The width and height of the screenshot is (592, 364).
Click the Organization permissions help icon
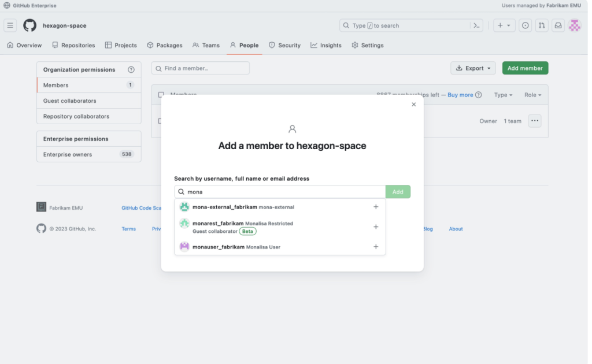(131, 69)
